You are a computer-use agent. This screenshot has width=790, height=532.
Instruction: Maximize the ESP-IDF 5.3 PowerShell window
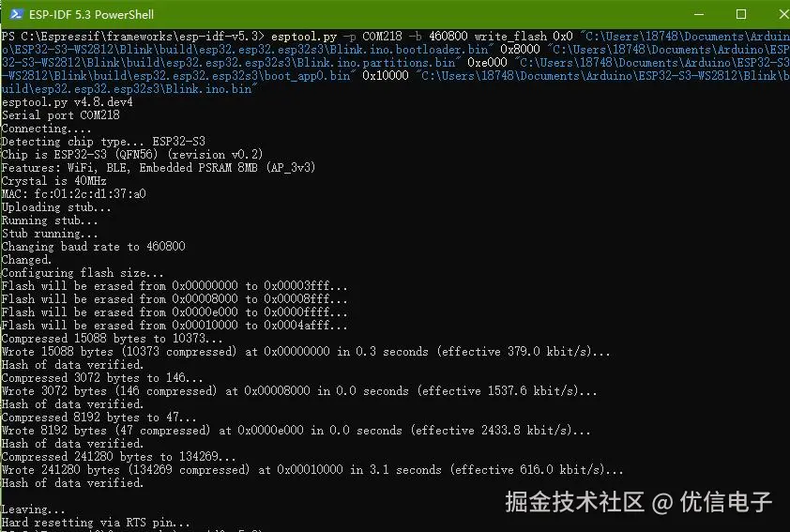tap(741, 14)
